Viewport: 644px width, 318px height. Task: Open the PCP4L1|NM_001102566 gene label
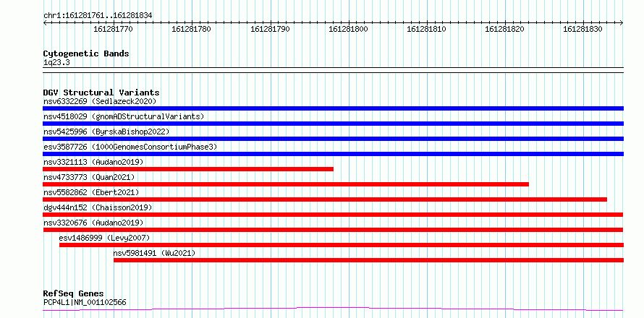point(85,303)
